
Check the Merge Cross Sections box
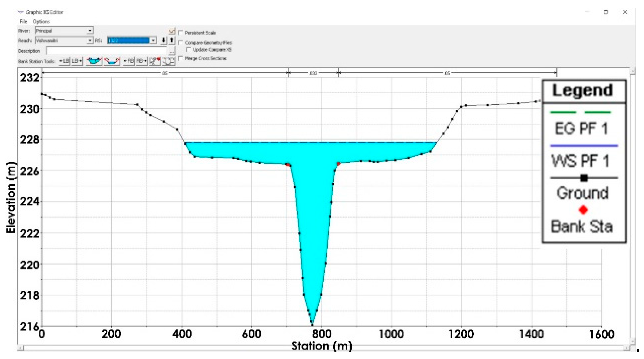[x=180, y=59]
